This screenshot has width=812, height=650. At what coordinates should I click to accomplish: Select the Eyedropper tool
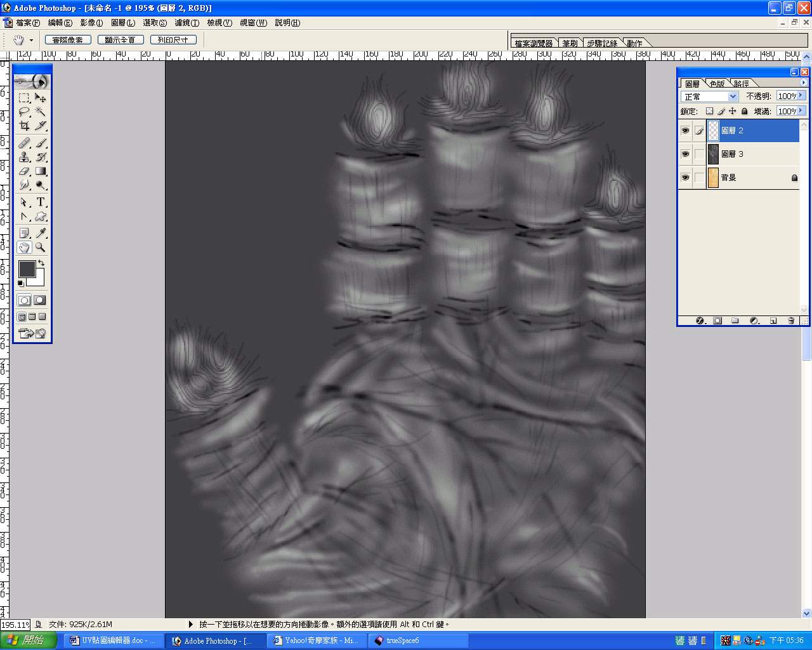point(41,233)
